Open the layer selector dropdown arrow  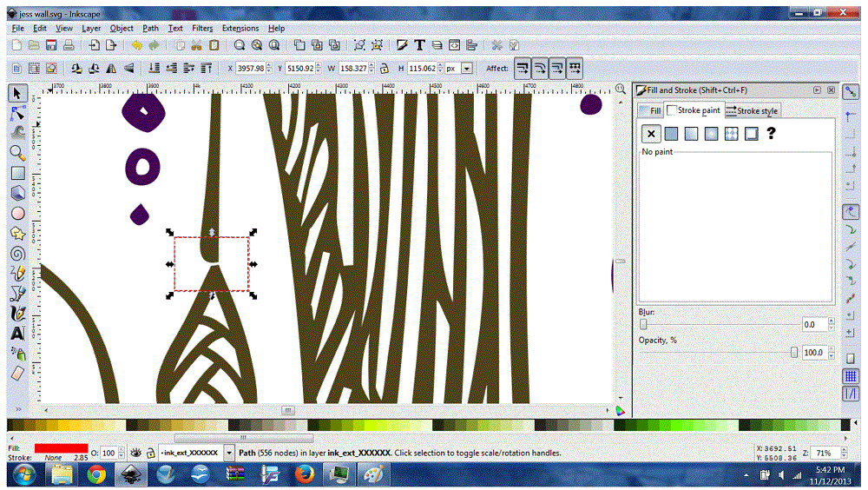point(229,453)
